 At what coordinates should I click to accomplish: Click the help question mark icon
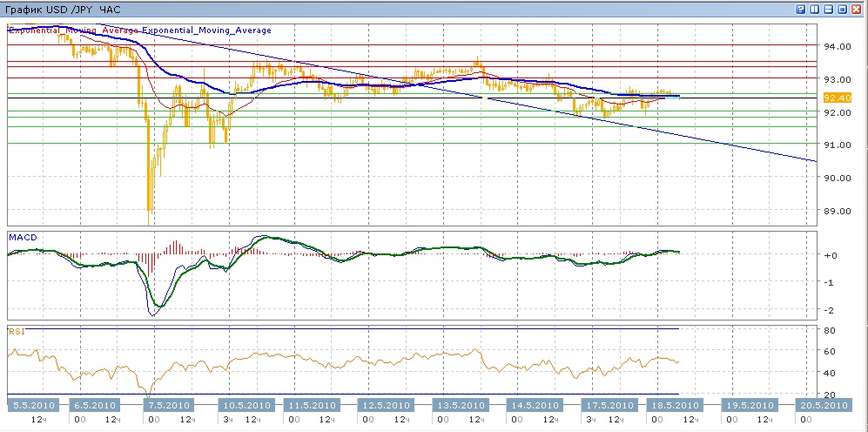click(800, 10)
